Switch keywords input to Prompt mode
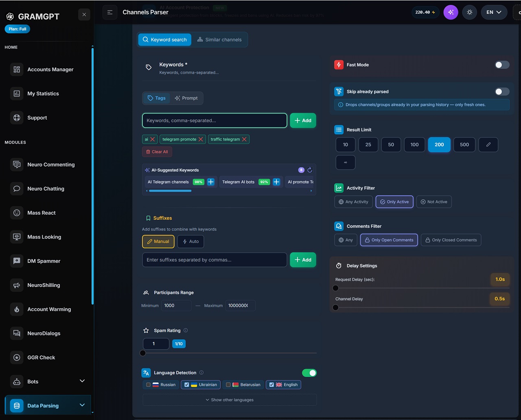The width and height of the screenshot is (521, 420). pos(186,98)
